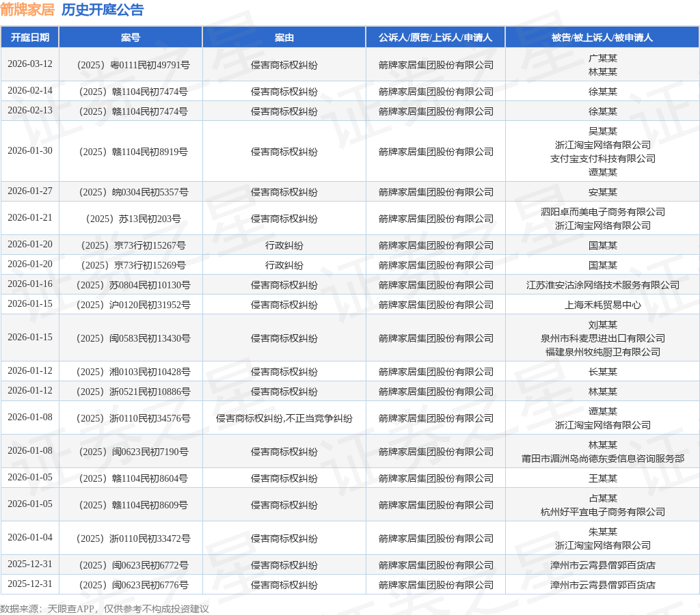Select case number (2025)浙0110民初33472号
Screen dimensions: 700x615
tap(133, 538)
